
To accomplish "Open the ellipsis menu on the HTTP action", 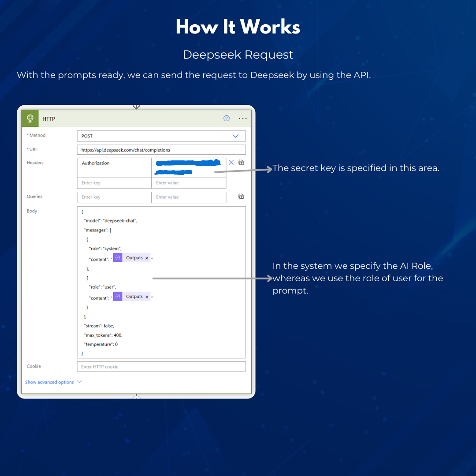I will point(242,118).
